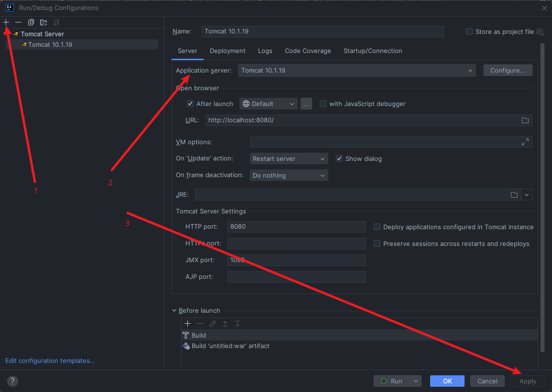Click the browser ellipsis button
This screenshot has height=392, width=552.
click(306, 104)
